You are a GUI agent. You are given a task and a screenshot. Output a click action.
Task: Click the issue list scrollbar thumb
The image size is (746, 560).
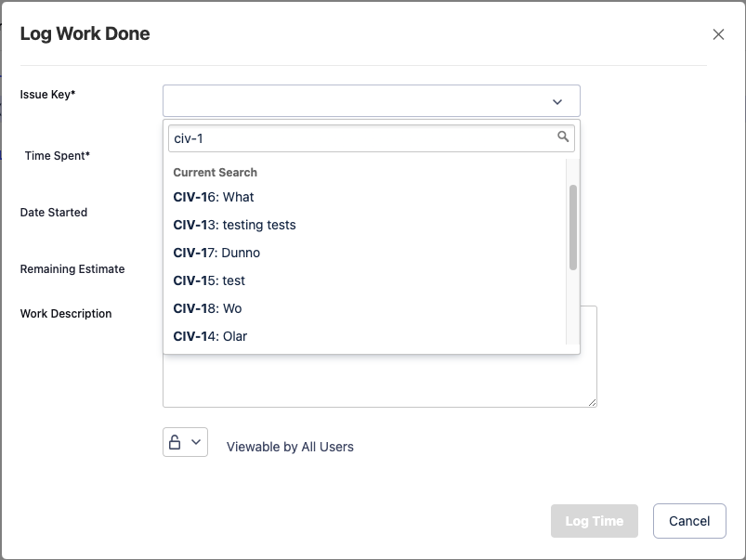pos(573,227)
